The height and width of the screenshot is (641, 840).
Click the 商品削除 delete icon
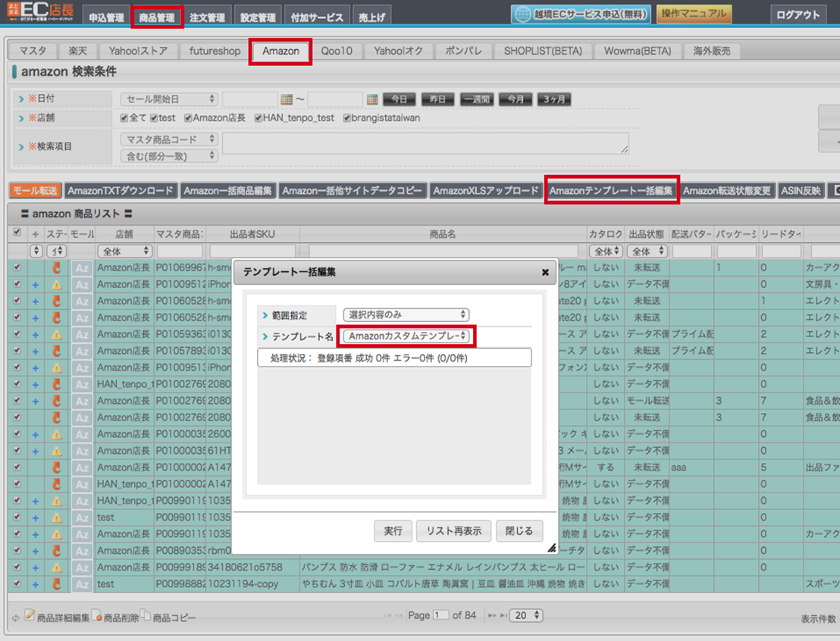[96, 615]
